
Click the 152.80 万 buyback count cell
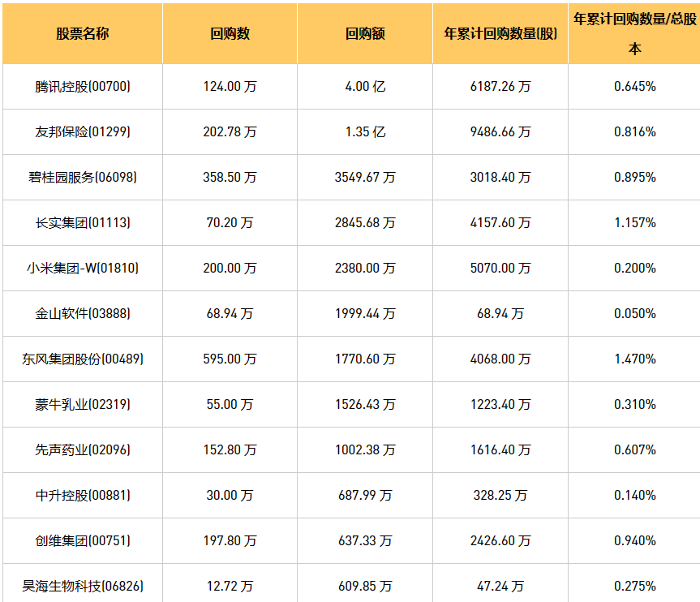pyautogui.click(x=230, y=449)
